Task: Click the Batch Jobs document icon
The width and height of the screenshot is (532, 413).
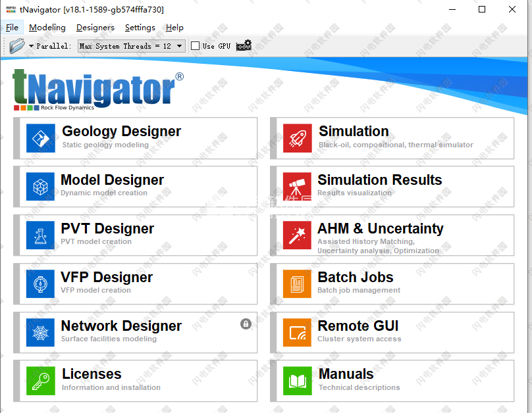Action: point(297,284)
